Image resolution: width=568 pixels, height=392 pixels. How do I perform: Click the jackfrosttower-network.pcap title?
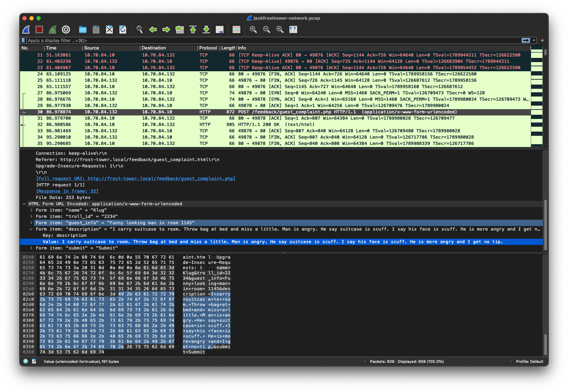287,18
